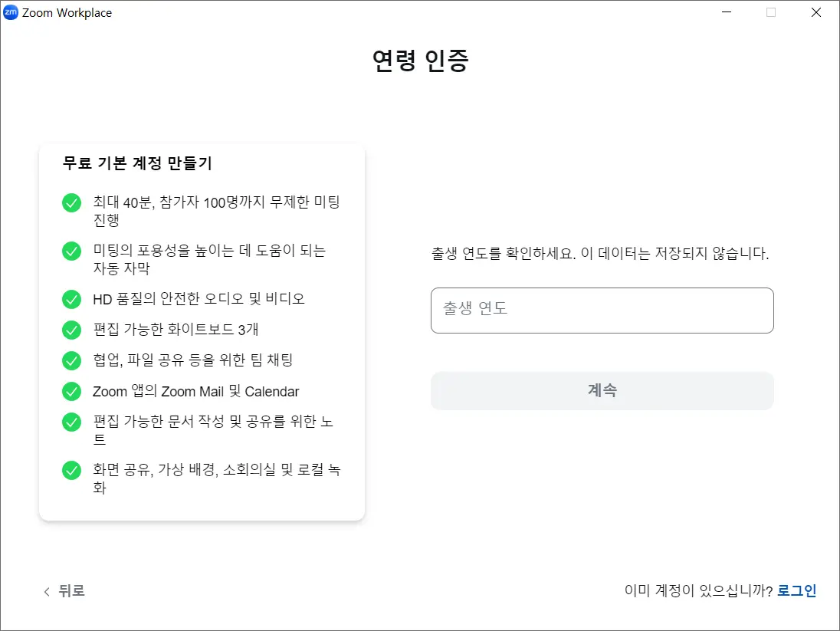Click the 연령 인증 page title
840x631 pixels.
pyautogui.click(x=420, y=61)
